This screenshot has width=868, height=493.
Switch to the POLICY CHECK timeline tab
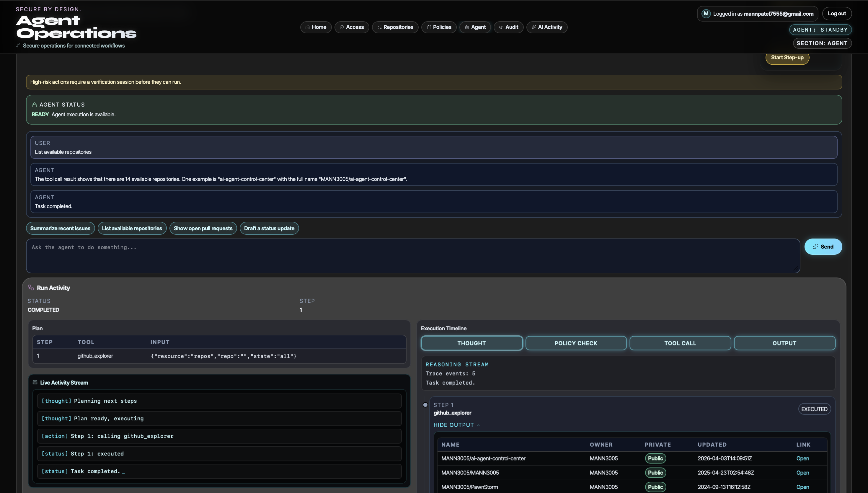(x=575, y=343)
